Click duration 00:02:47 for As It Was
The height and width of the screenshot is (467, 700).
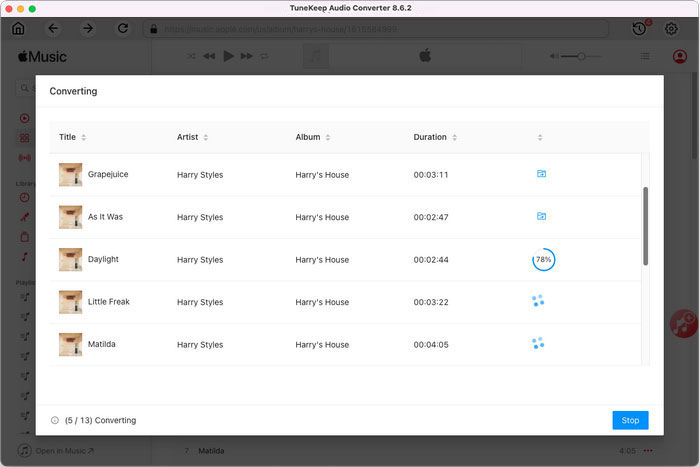(431, 217)
